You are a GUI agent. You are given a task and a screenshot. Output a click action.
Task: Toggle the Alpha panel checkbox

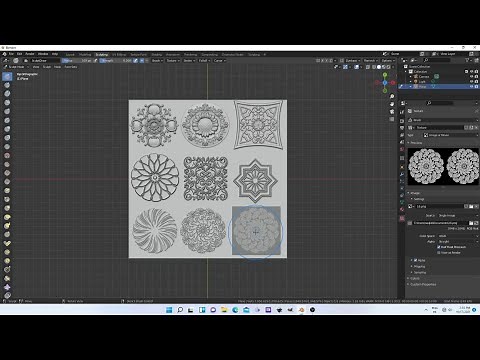415,260
